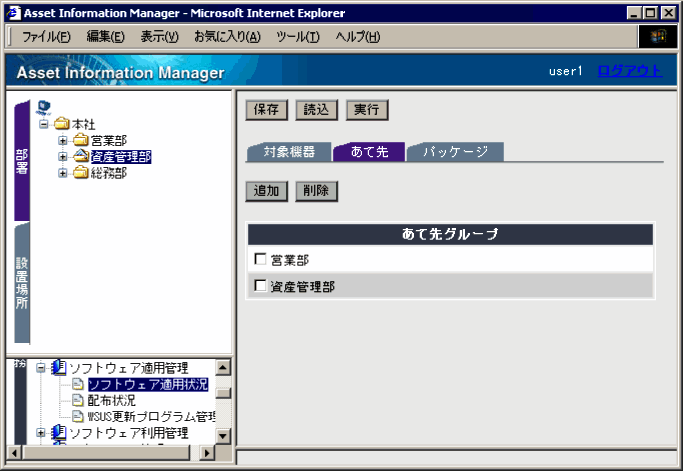Click the ソフトウェア適用状況 page icon
683x471 pixels.
[x=78, y=384]
